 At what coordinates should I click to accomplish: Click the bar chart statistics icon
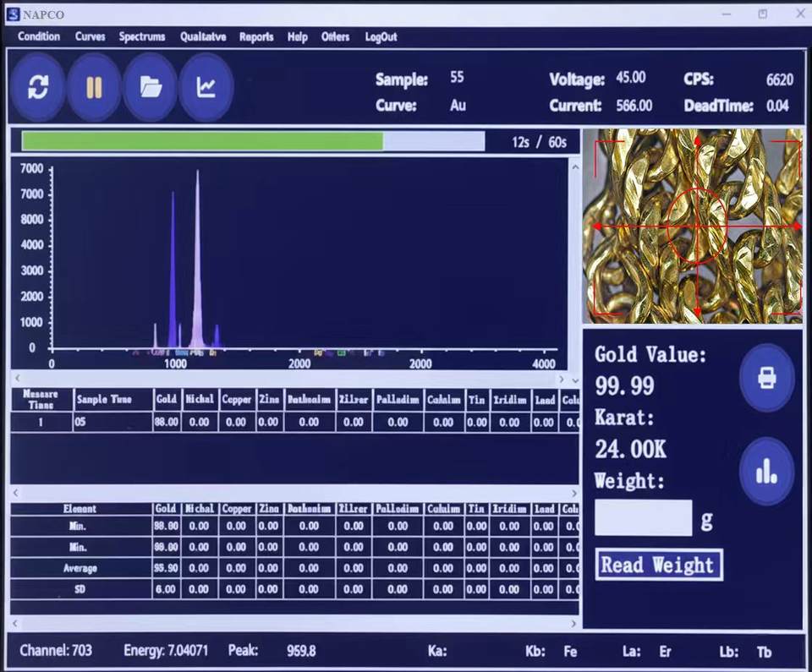click(x=766, y=473)
